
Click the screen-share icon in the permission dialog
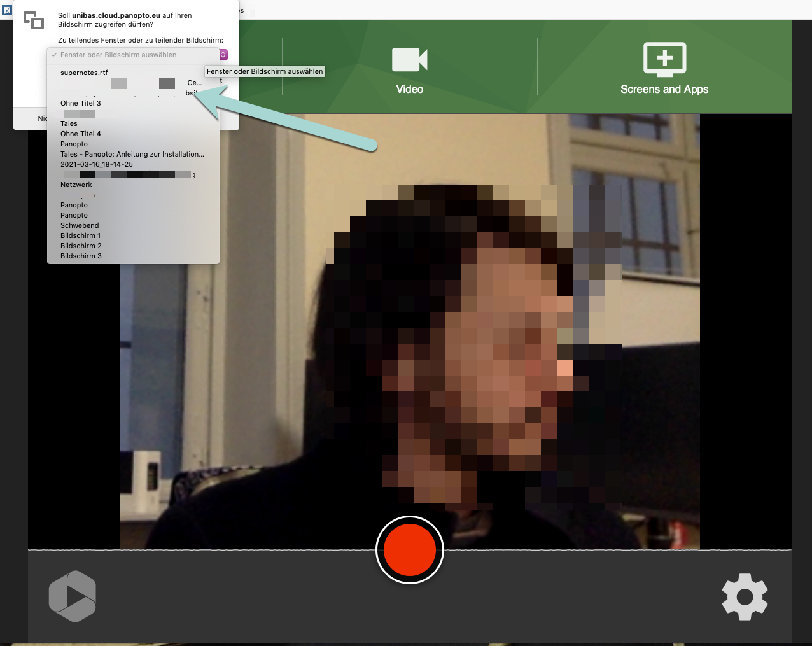[34, 20]
